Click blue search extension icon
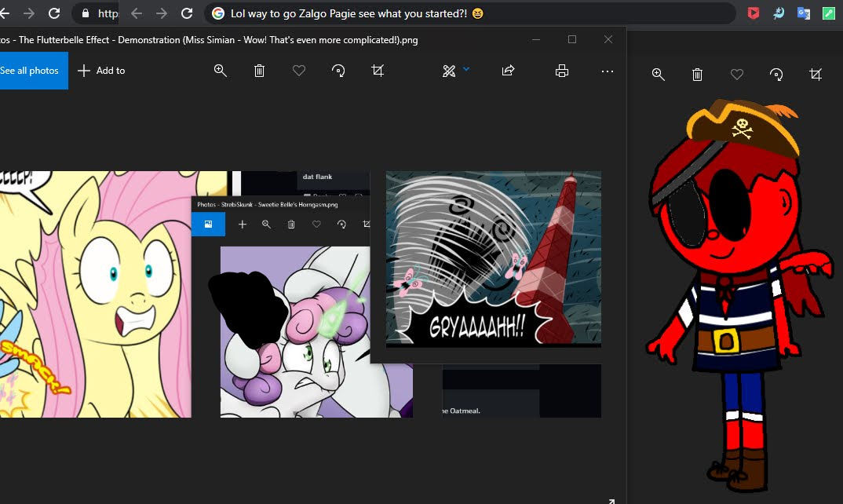The image size is (843, 504). pos(779,13)
